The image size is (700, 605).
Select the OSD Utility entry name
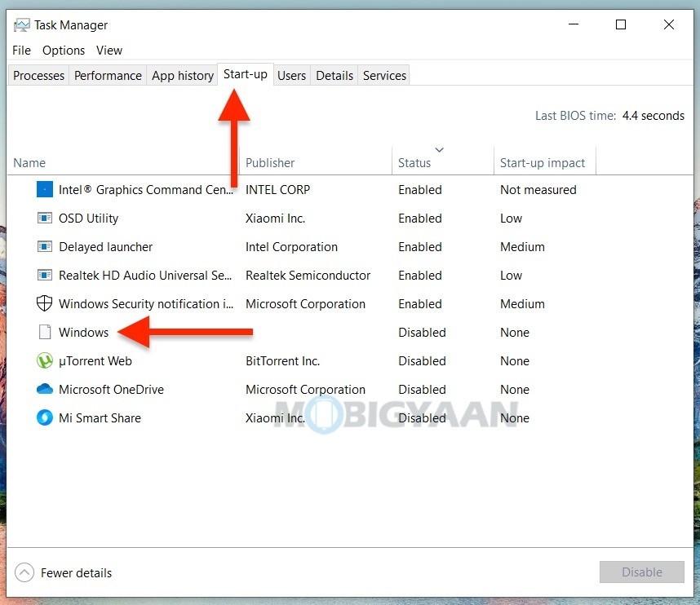[88, 219]
